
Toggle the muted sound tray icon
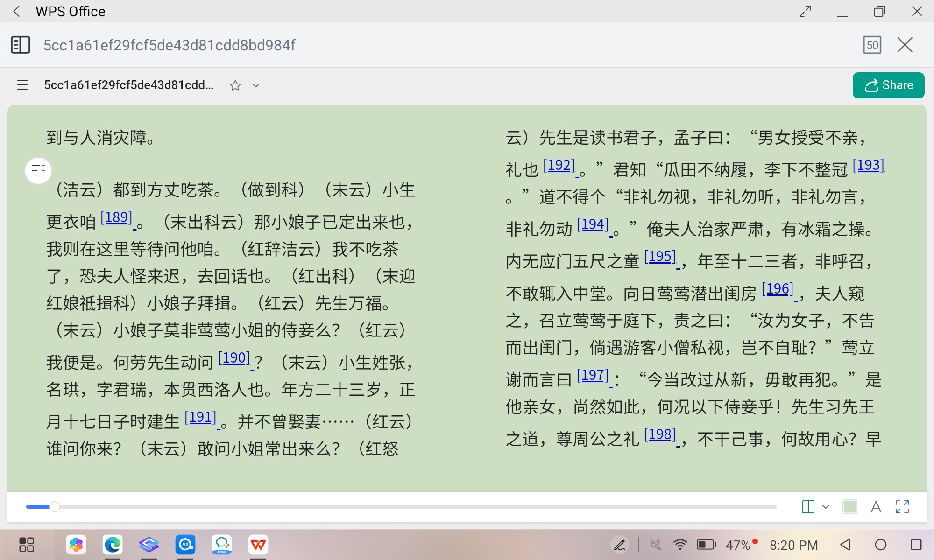tap(656, 545)
